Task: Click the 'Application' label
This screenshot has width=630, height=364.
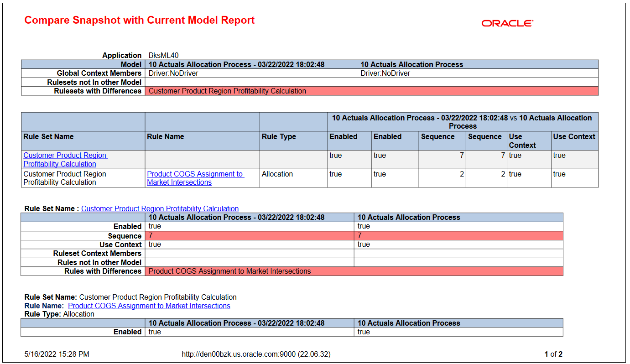Action: tap(122, 55)
